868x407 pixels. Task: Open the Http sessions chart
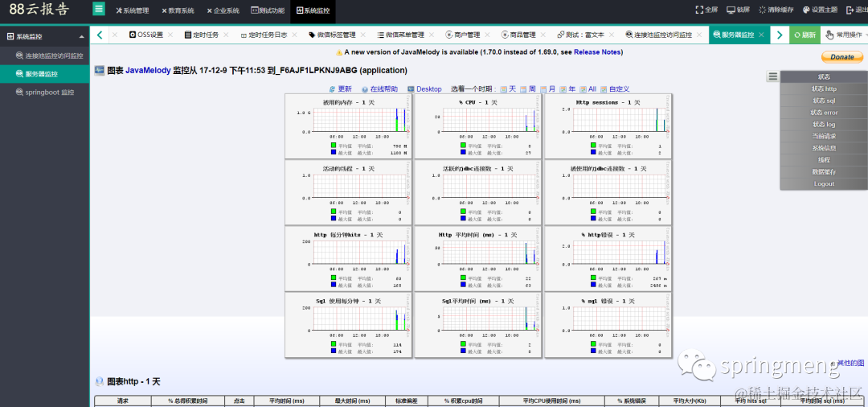point(608,125)
